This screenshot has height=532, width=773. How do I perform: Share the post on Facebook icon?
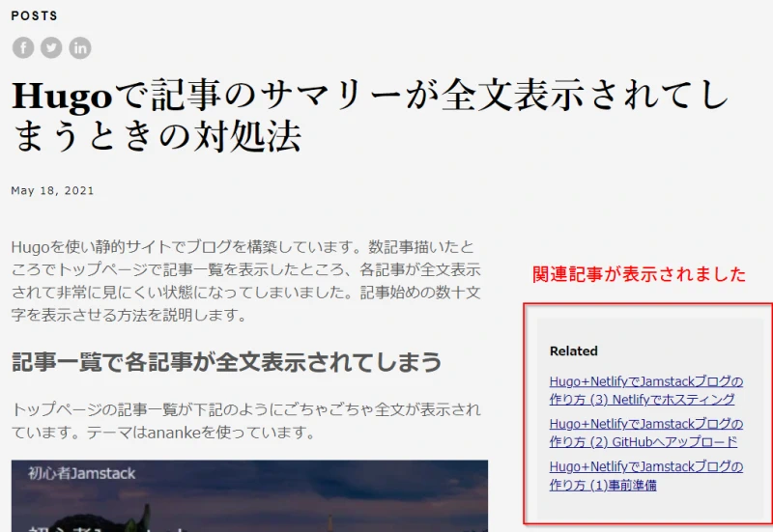point(23,47)
